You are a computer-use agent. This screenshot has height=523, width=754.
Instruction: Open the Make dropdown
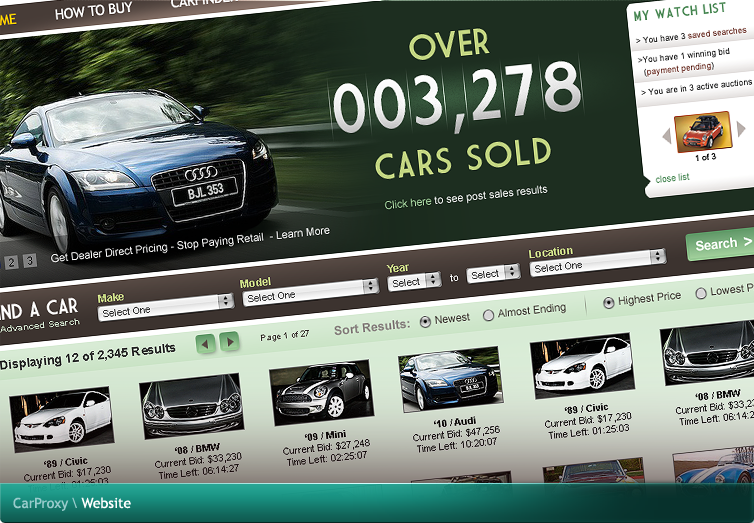coord(165,307)
